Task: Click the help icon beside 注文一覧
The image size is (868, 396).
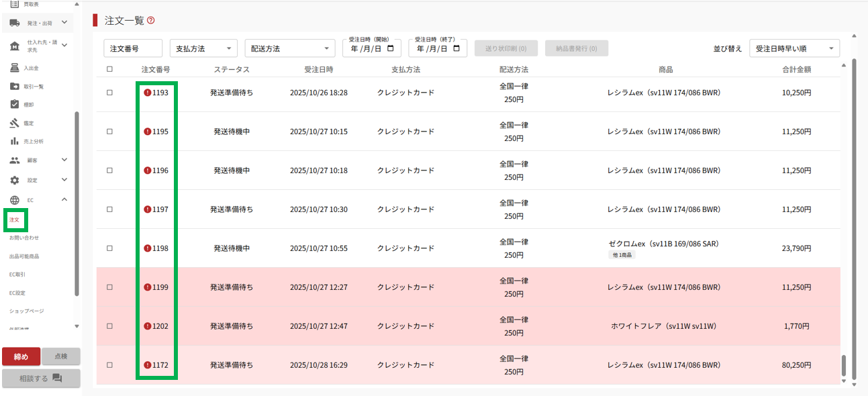Action: (151, 21)
